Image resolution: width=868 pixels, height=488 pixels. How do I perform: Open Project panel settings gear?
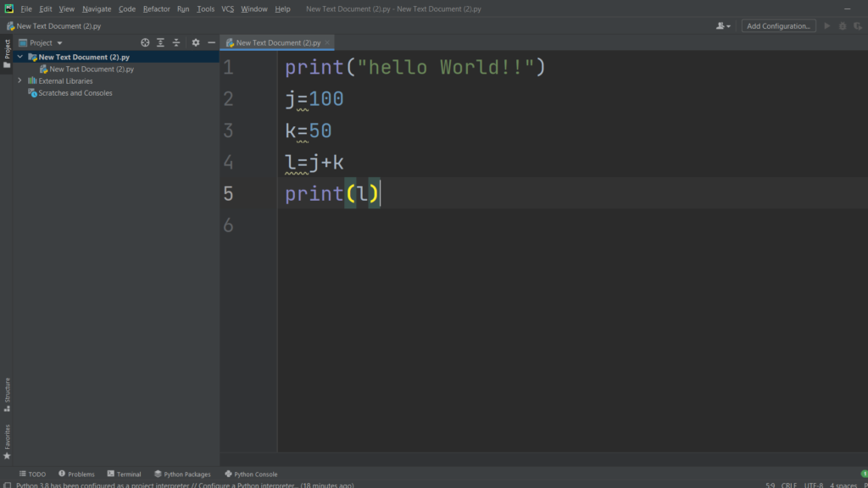pos(196,42)
